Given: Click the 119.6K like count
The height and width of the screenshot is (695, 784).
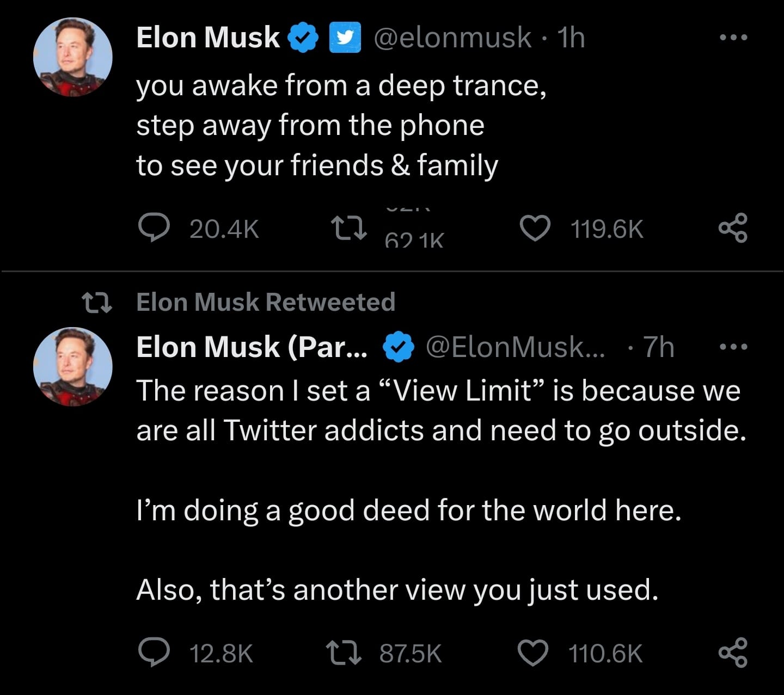Looking at the screenshot, I should pyautogui.click(x=605, y=228).
